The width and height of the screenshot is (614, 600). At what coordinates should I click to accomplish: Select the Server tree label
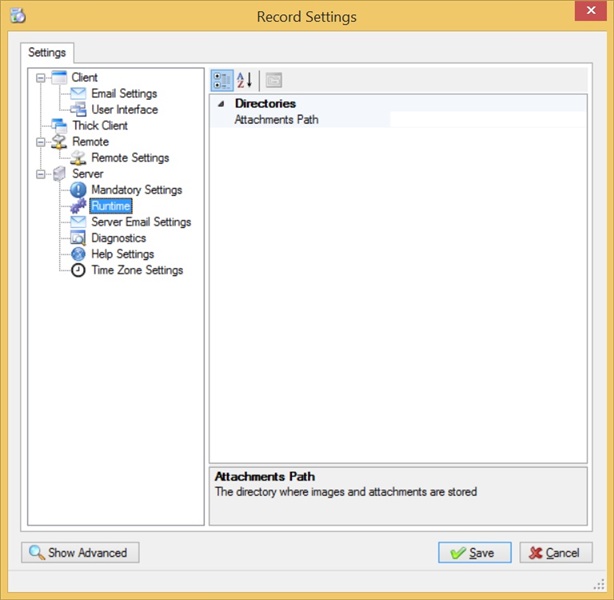(x=88, y=173)
